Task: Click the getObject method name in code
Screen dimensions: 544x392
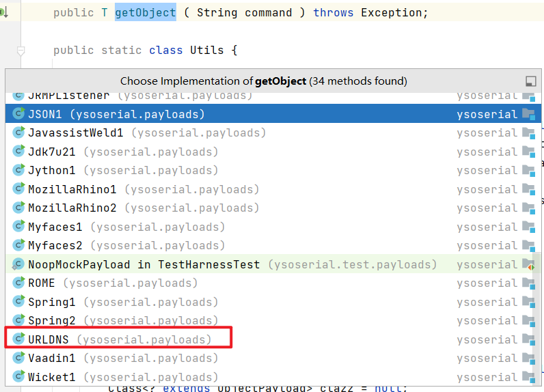Action: click(145, 13)
